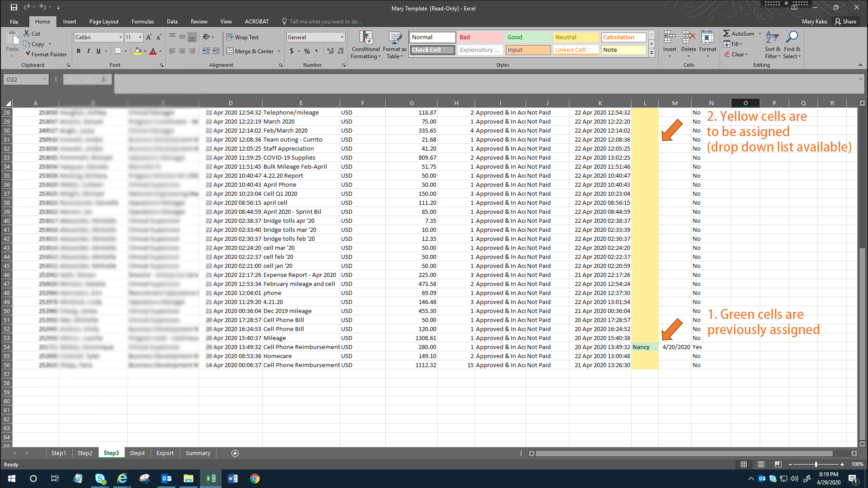Toggle Italic formatting

tap(88, 51)
